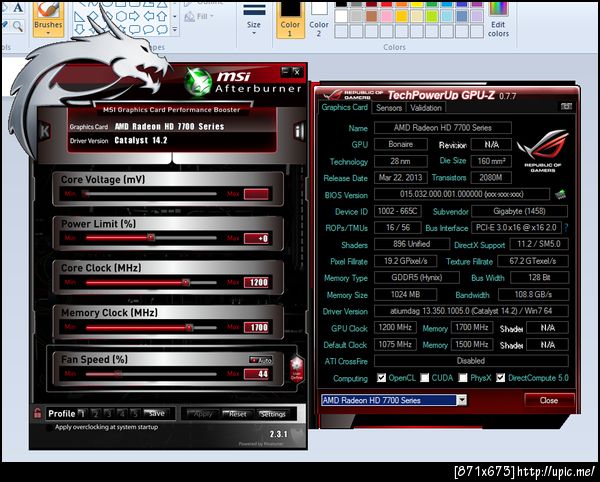
Task: Click the Apply button in Afterburner
Action: click(x=202, y=414)
